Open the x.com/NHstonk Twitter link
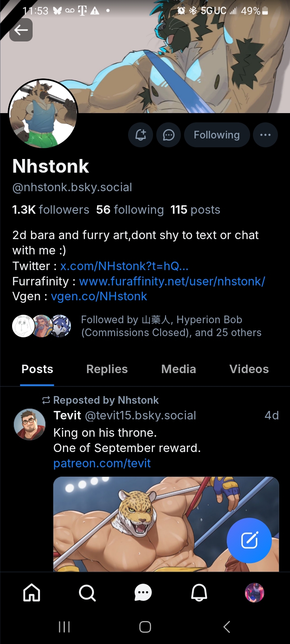The height and width of the screenshot is (644, 290). [x=124, y=266]
